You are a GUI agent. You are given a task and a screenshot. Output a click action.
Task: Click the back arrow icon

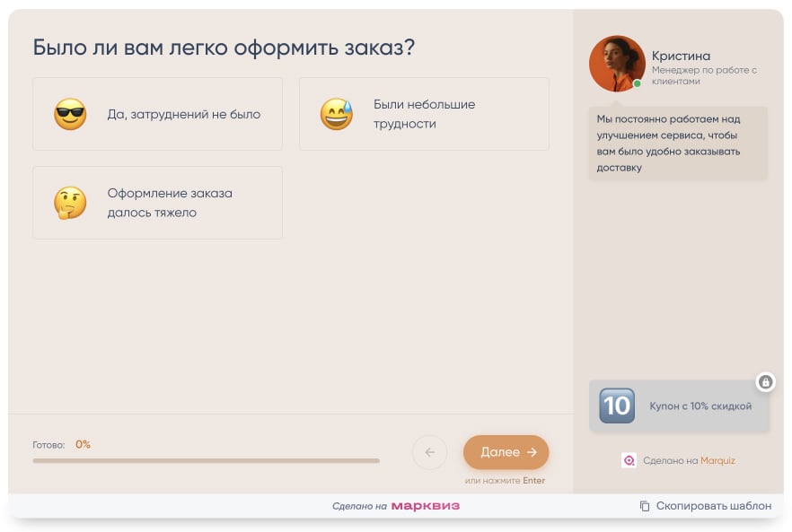coord(429,452)
